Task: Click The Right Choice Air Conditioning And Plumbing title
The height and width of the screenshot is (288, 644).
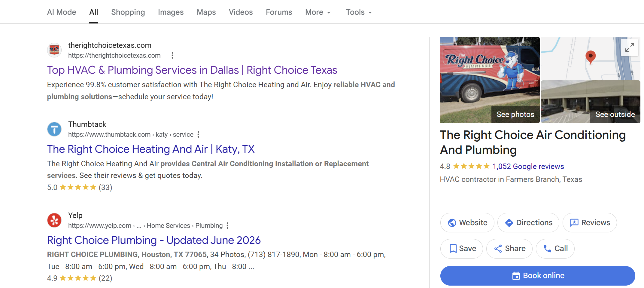Action: (x=533, y=142)
